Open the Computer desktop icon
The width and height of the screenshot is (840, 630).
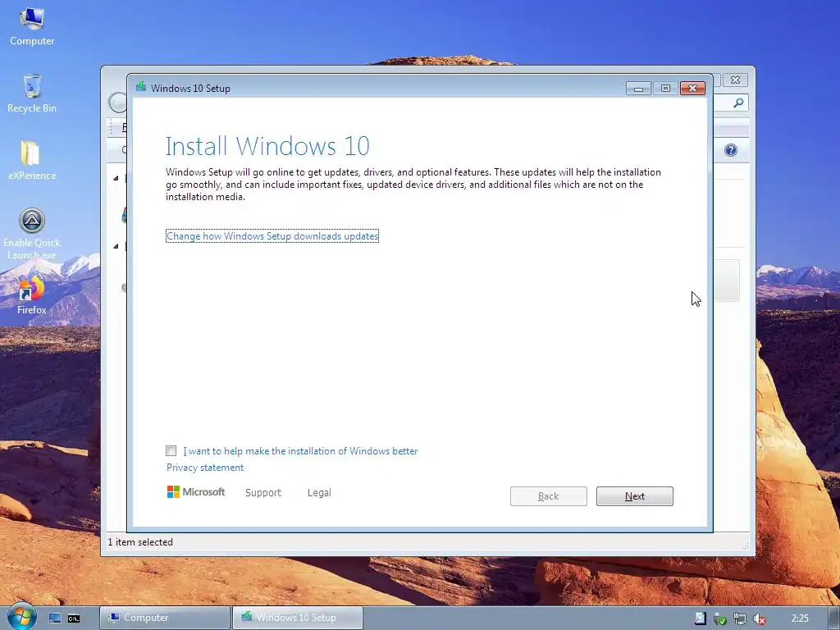32,27
